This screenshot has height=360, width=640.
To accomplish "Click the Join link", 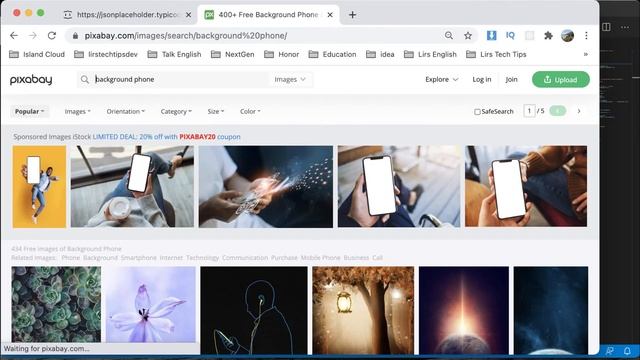I will point(511,80).
